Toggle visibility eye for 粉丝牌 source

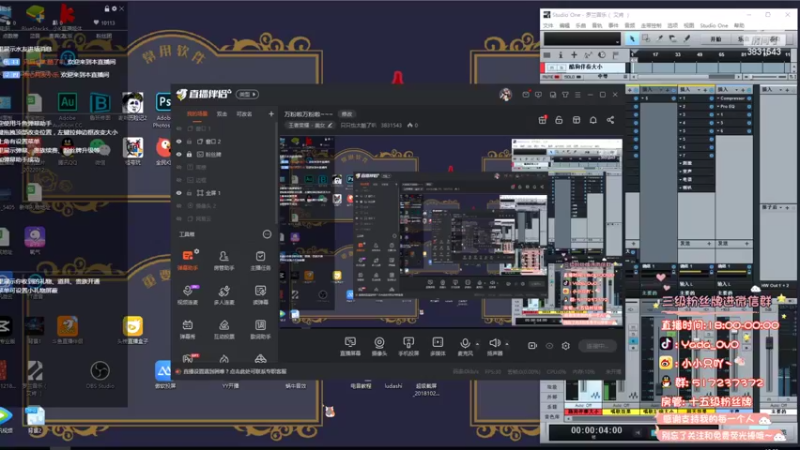pos(179,154)
